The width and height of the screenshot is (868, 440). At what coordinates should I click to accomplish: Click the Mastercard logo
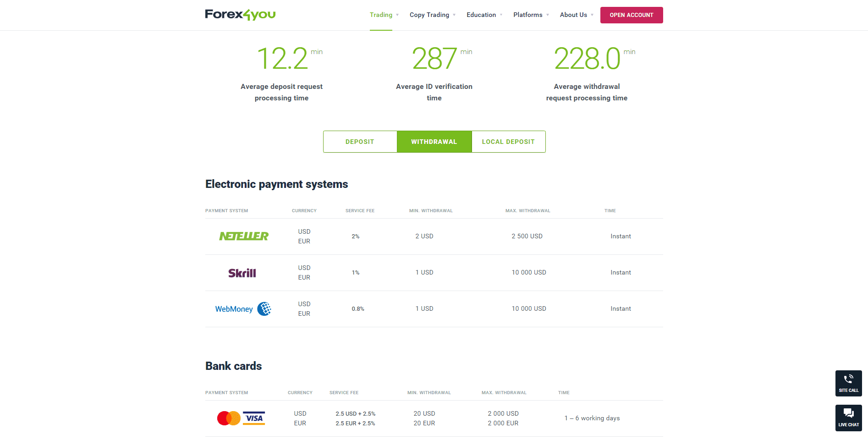(x=228, y=418)
